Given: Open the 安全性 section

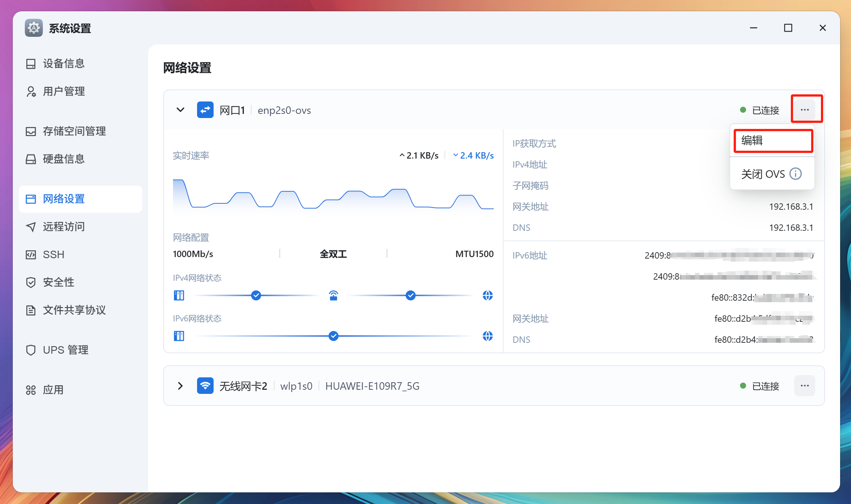Looking at the screenshot, I should (59, 282).
